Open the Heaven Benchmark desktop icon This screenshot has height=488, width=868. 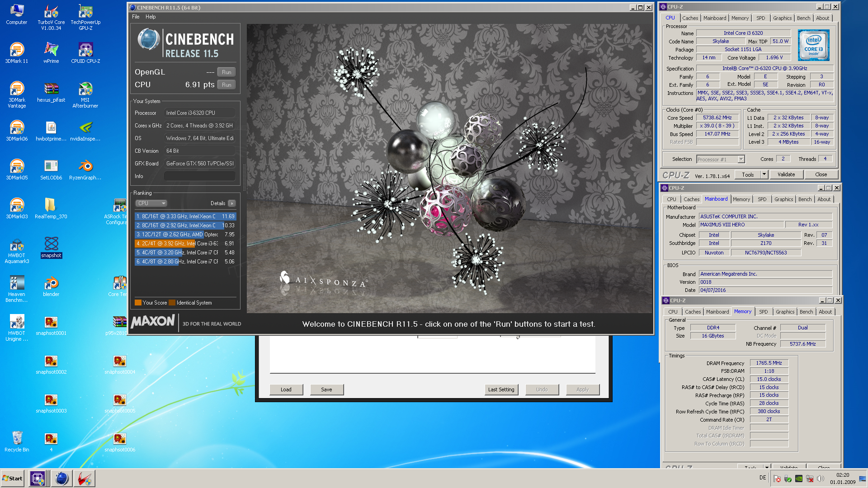[17, 289]
